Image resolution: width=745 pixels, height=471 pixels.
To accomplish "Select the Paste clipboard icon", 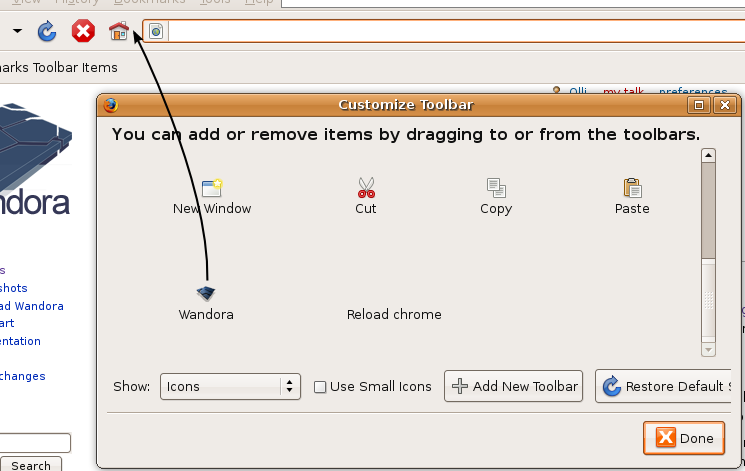I will point(632,188).
